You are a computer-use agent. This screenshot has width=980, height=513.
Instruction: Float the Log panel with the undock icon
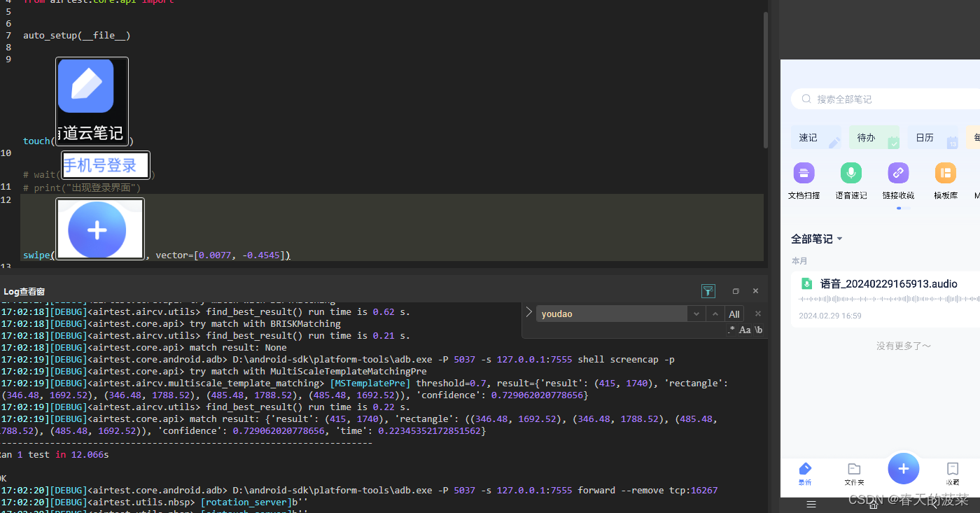click(736, 291)
